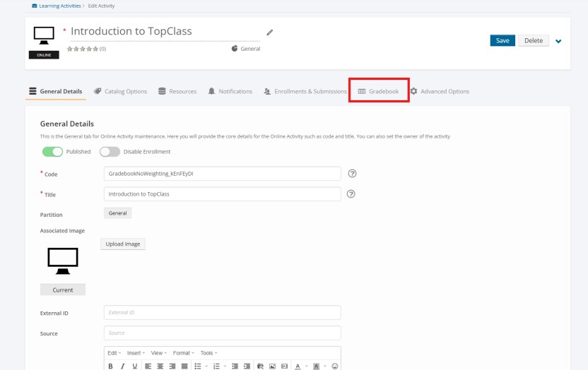The image size is (588, 370).
Task: Open the Advanced Options tab
Action: 440,91
